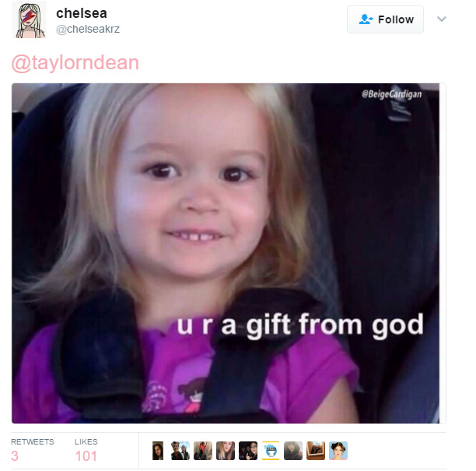Viewport: 476px width, 471px height.
Task: Open the narrow dark-haired woman liker avatar
Action: [158, 451]
